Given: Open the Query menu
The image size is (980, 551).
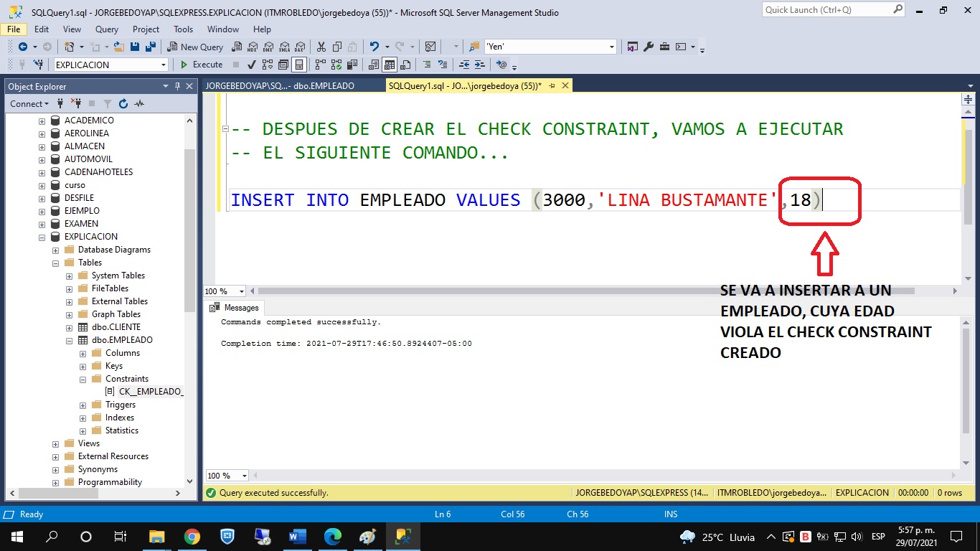Looking at the screenshot, I should click(x=107, y=29).
